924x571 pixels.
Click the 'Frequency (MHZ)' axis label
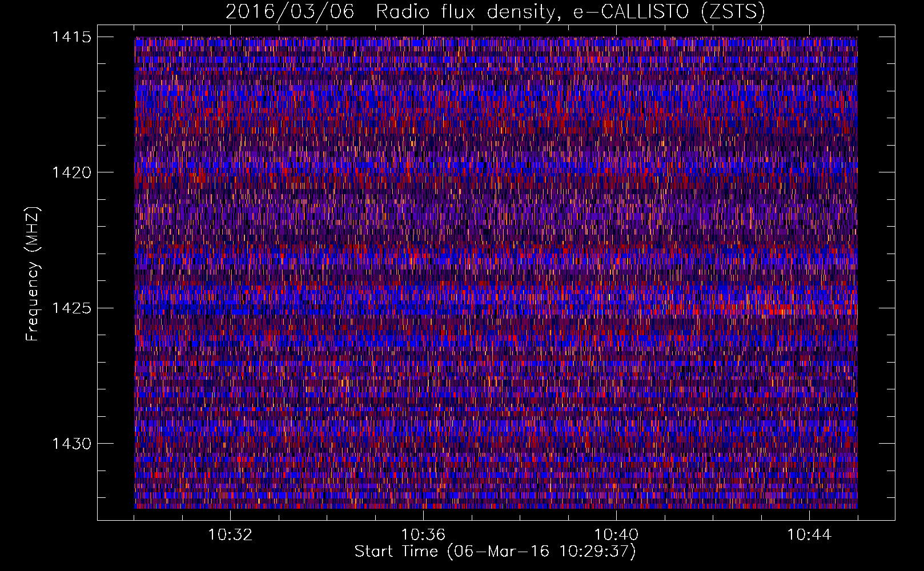click(x=33, y=274)
